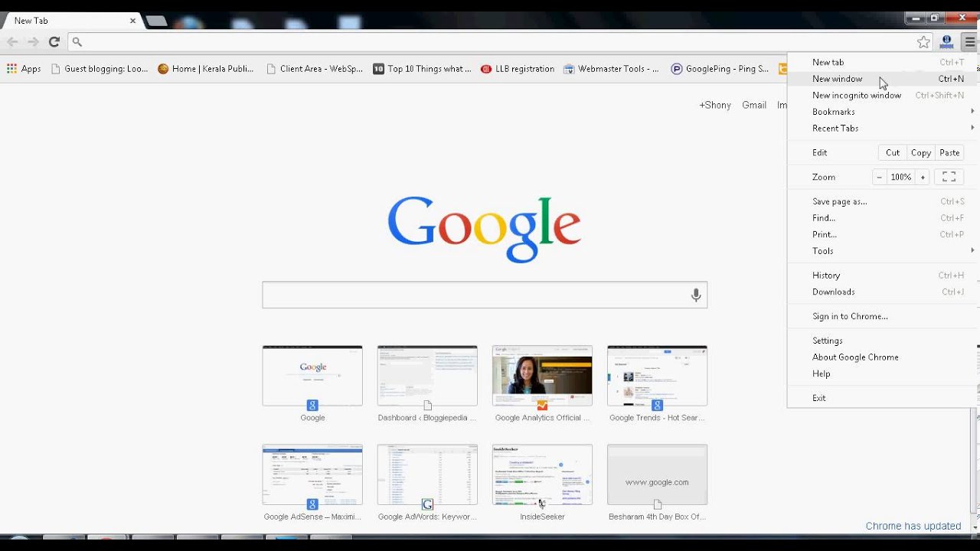Open the Dashboard Bloggiepedia thumbnail
Image resolution: width=980 pixels, height=551 pixels.
(x=427, y=376)
